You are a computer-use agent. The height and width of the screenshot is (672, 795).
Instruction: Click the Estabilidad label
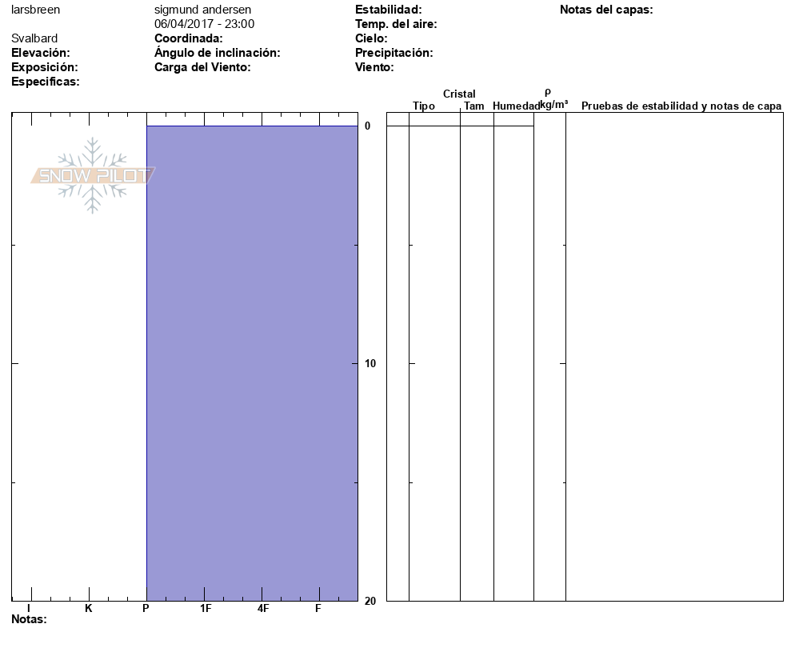(388, 10)
